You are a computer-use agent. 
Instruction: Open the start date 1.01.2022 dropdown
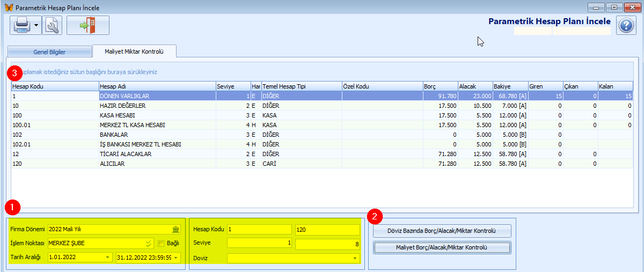[x=108, y=258]
